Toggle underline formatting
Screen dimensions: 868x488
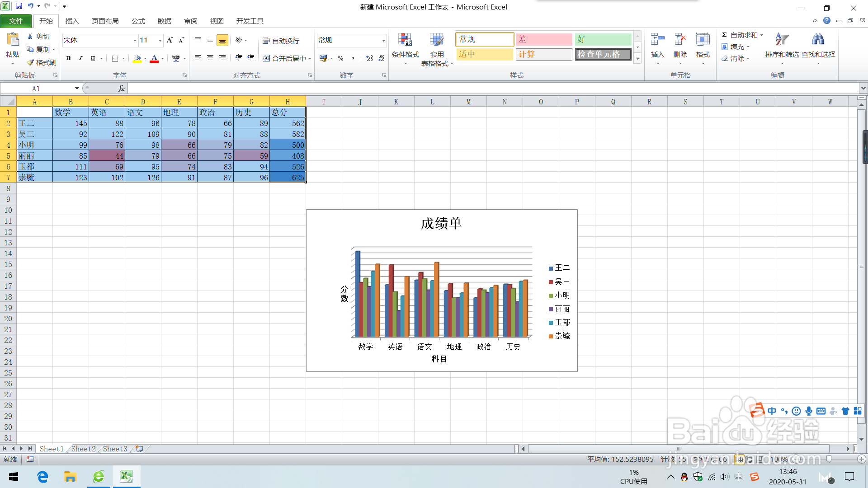coord(92,58)
